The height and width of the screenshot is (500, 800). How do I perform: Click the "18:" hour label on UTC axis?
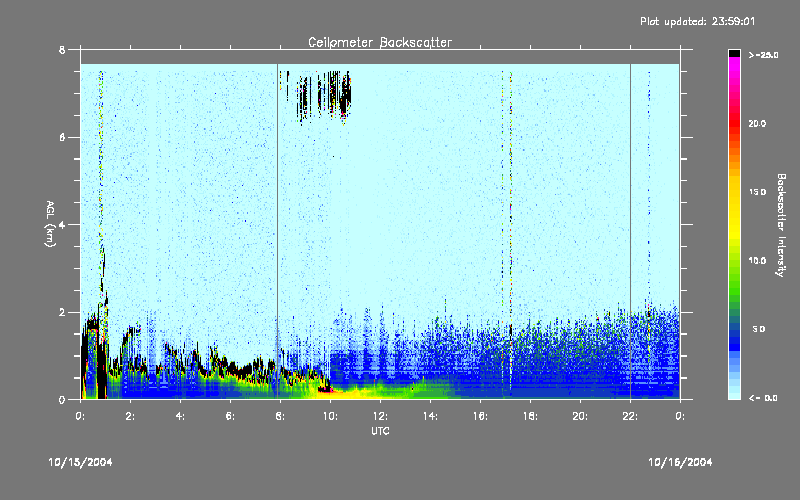pyautogui.click(x=530, y=416)
